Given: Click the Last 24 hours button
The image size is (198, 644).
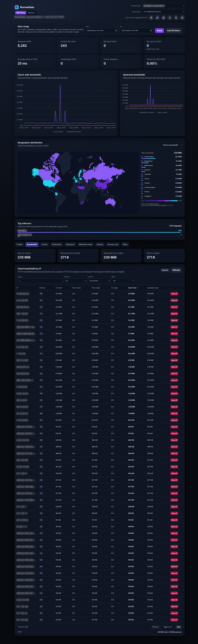Looking at the screenshot, I should pos(173,31).
